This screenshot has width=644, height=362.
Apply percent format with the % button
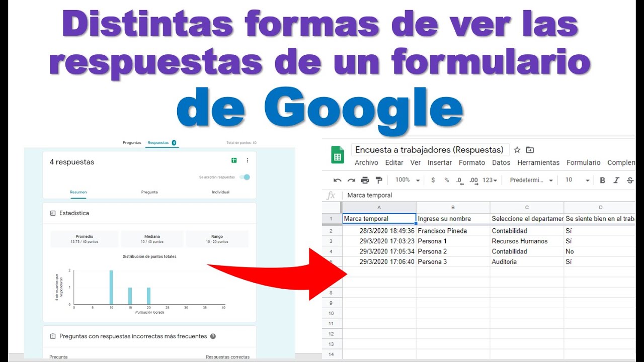[446, 180]
